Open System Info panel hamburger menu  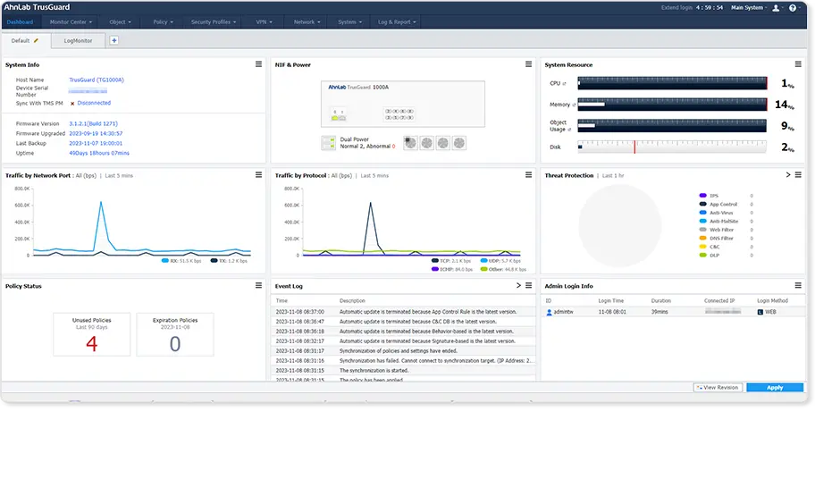click(x=258, y=64)
